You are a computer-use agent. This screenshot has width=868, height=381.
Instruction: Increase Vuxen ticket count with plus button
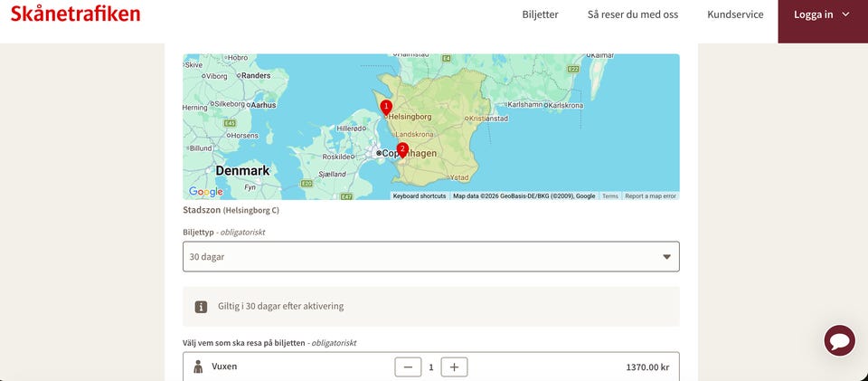click(454, 367)
